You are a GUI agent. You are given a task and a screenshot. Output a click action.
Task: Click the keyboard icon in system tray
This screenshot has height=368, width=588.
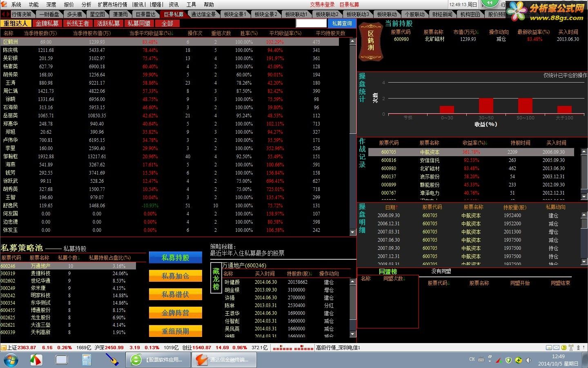pos(481,360)
